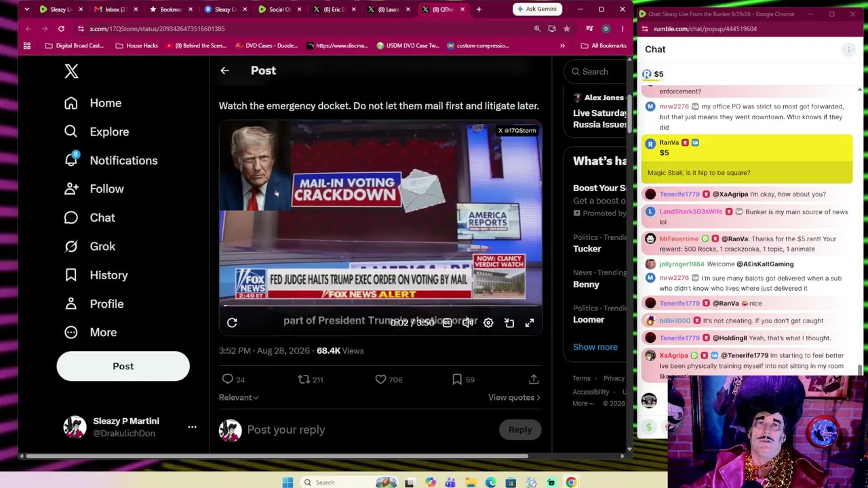
Task: Open Chrome three-dot menu
Action: pos(622,29)
